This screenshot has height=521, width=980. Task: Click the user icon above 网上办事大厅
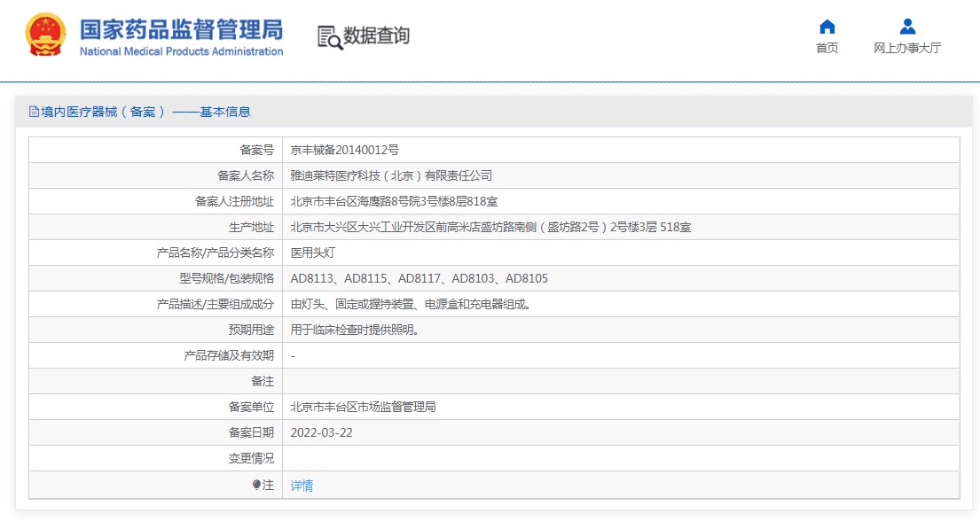coord(907,27)
